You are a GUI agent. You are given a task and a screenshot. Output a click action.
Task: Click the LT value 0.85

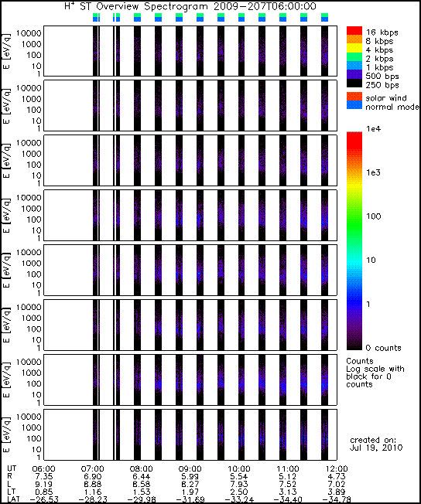pyautogui.click(x=44, y=492)
